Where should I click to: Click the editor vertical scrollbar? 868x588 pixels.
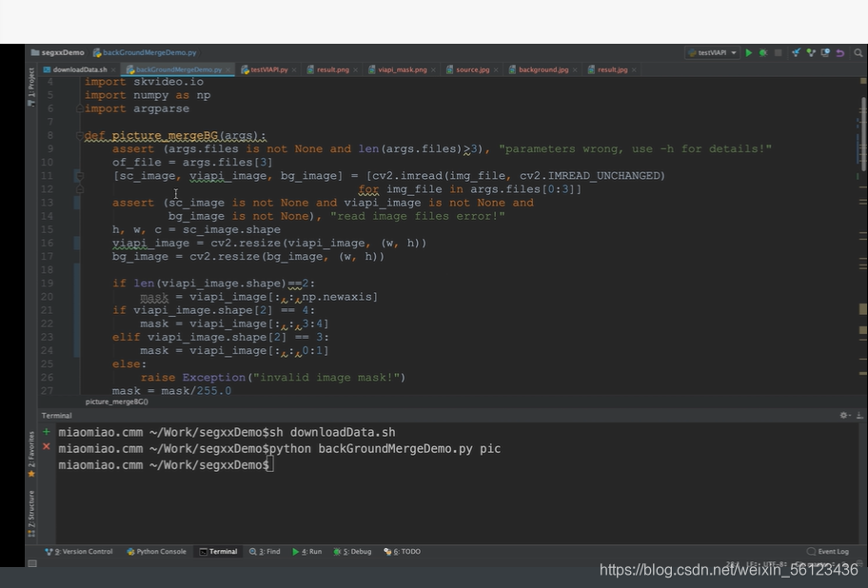pos(863,134)
